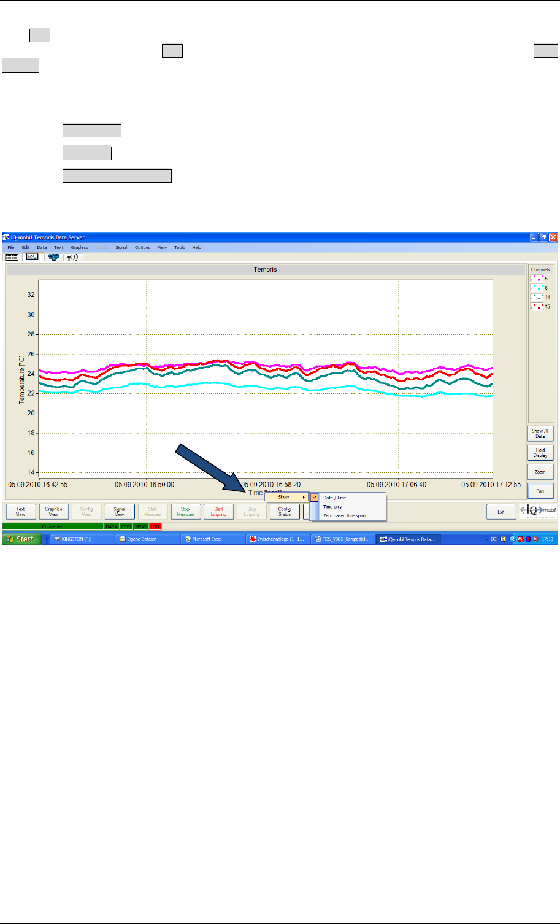Toggle channel 5 magenta legend swatch
Screen dimensions: 560x924
pyautogui.click(x=536, y=279)
